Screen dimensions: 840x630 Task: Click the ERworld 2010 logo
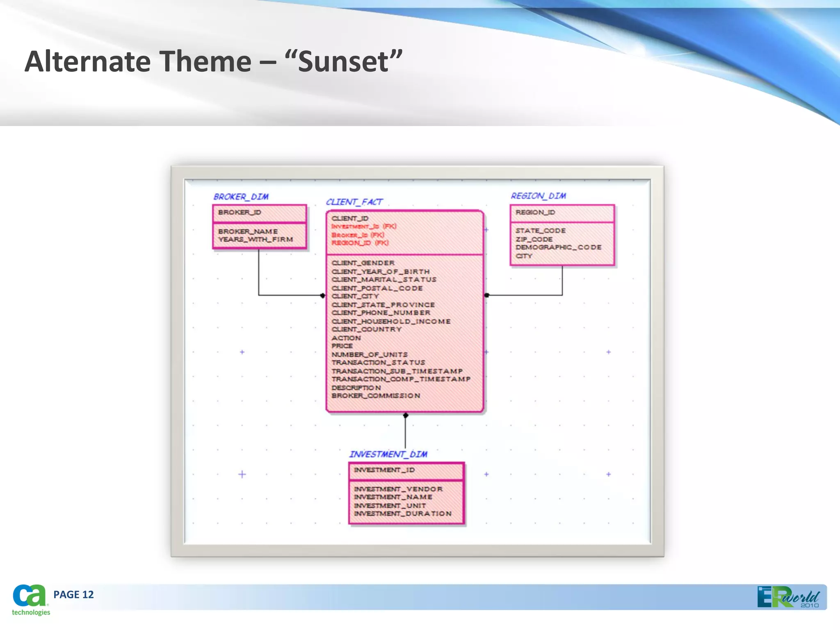click(x=788, y=597)
